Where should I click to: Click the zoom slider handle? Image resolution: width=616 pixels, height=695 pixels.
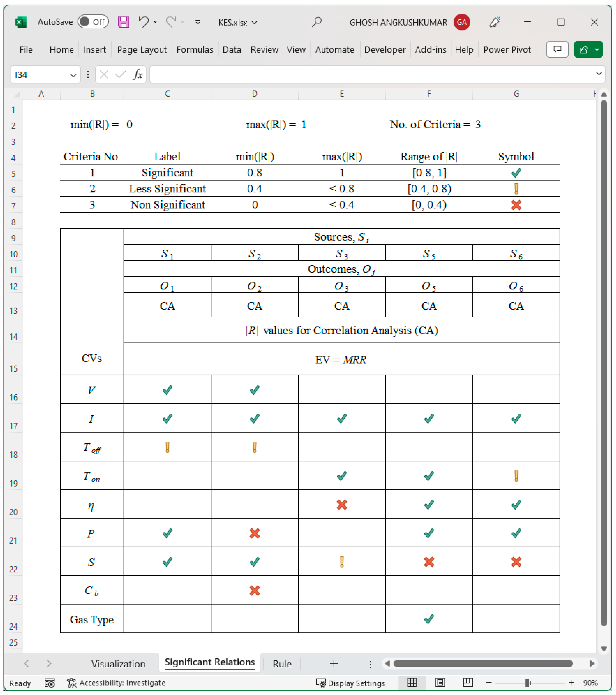pyautogui.click(x=527, y=683)
